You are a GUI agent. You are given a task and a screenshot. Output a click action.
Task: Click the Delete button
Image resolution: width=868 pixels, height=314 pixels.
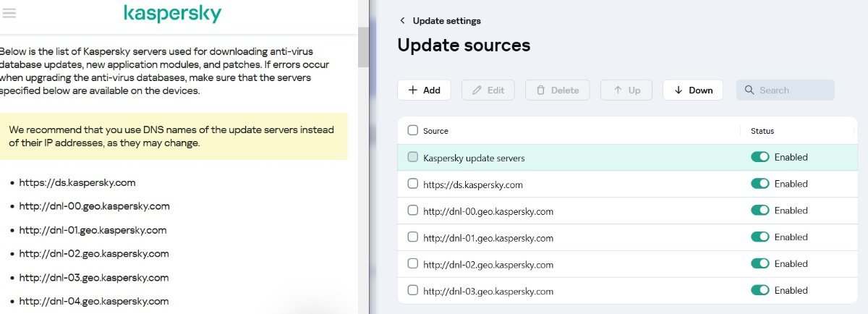[557, 90]
